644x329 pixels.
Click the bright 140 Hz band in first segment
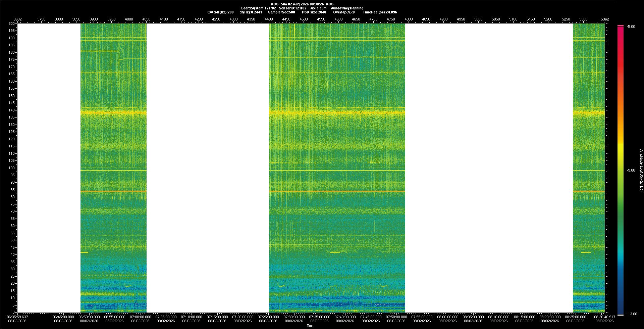(x=113, y=113)
